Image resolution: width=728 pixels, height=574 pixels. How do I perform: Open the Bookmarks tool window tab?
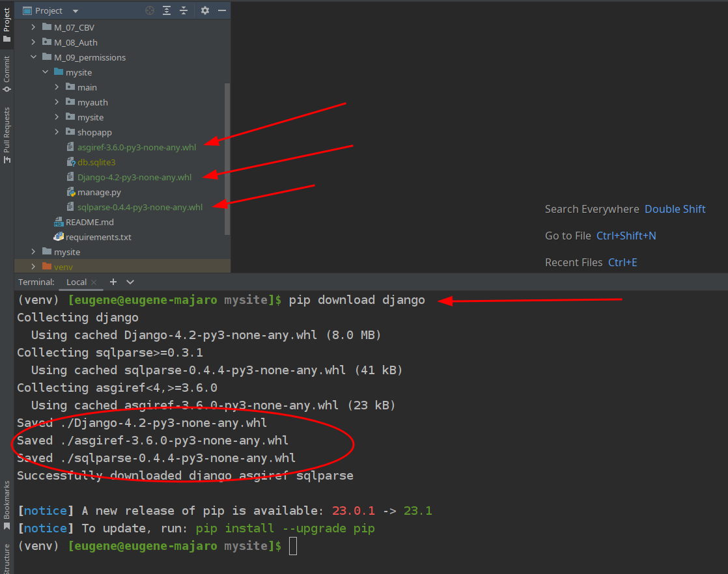click(7, 505)
